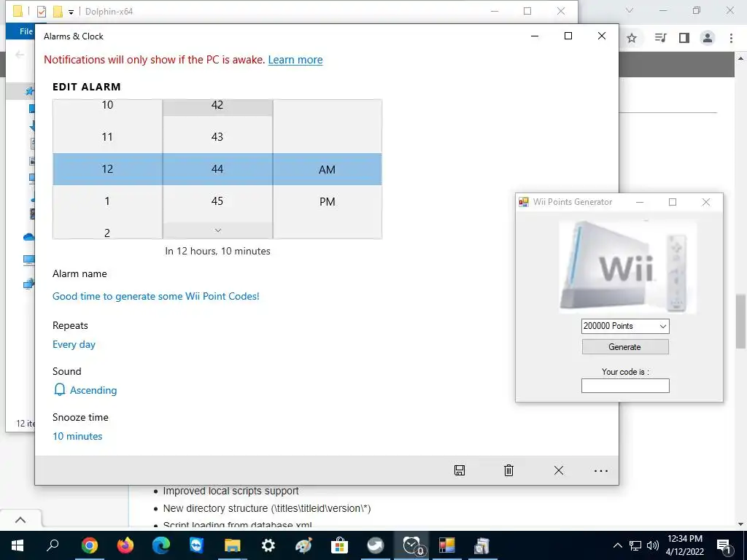Screen dimensions: 747x560
Task: Select hour 1 in the picker
Action: (x=107, y=201)
